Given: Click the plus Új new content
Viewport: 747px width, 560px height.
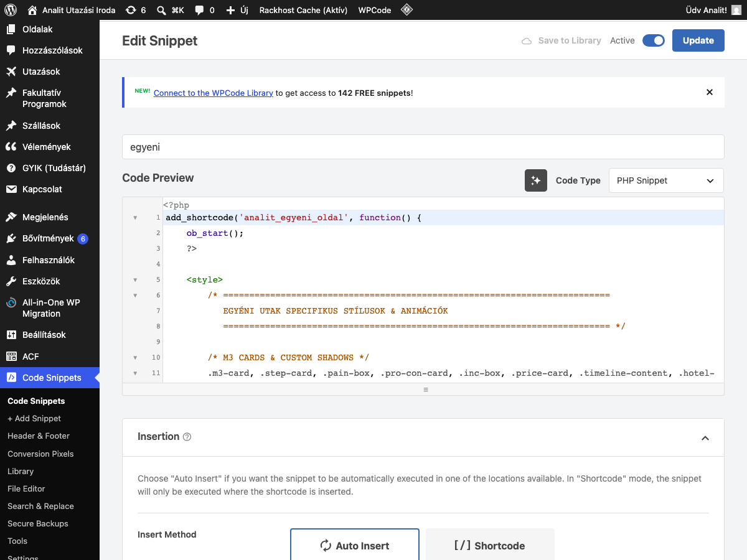Looking at the screenshot, I should 237,10.
